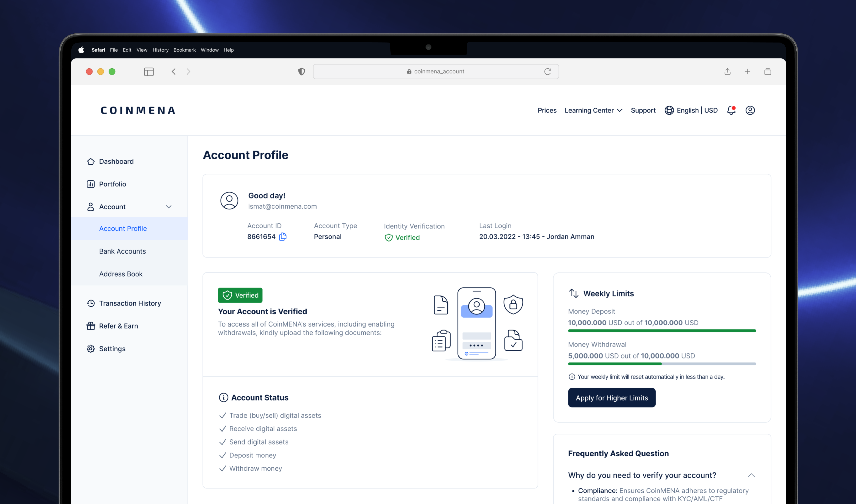Screen dimensions: 856x504
Task: Click the green Verified badge
Action: [x=240, y=295]
